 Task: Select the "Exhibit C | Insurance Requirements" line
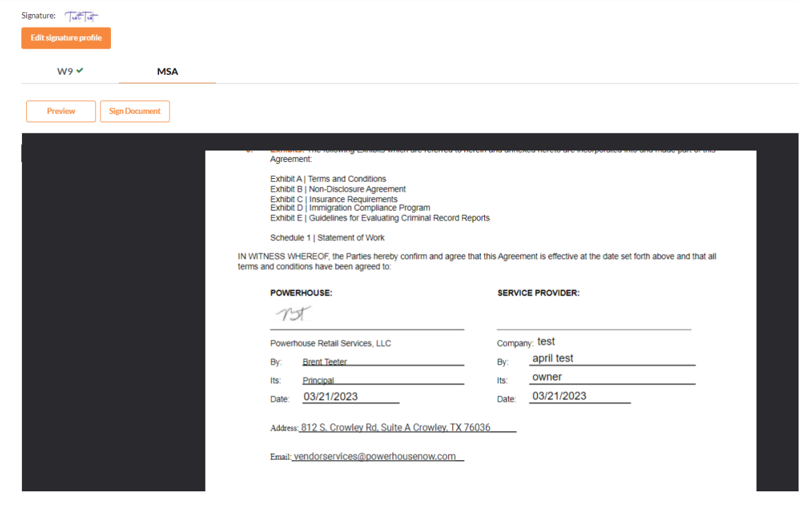334,199
